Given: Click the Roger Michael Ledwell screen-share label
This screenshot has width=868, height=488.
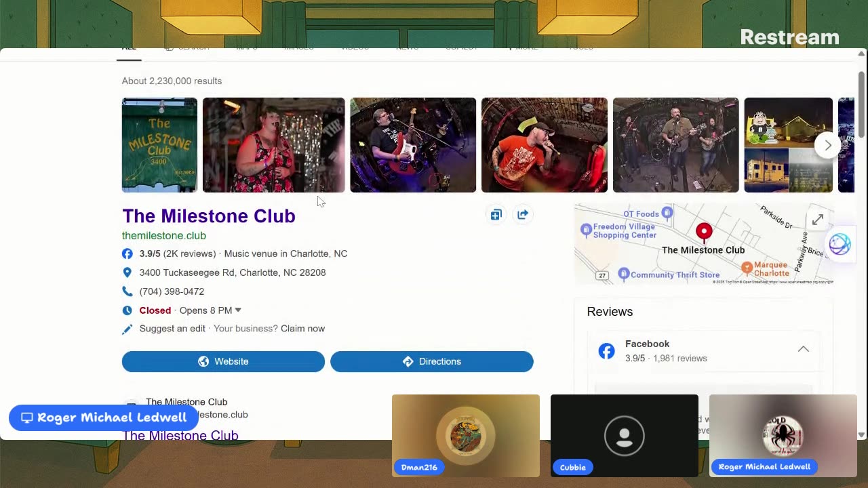Looking at the screenshot, I should (104, 418).
